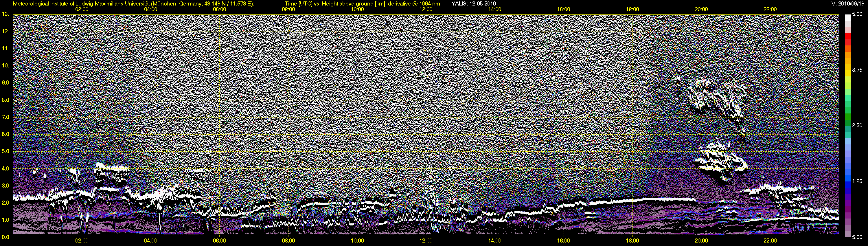
Task: Click the Meteorological Institute title text
Action: pos(133,4)
